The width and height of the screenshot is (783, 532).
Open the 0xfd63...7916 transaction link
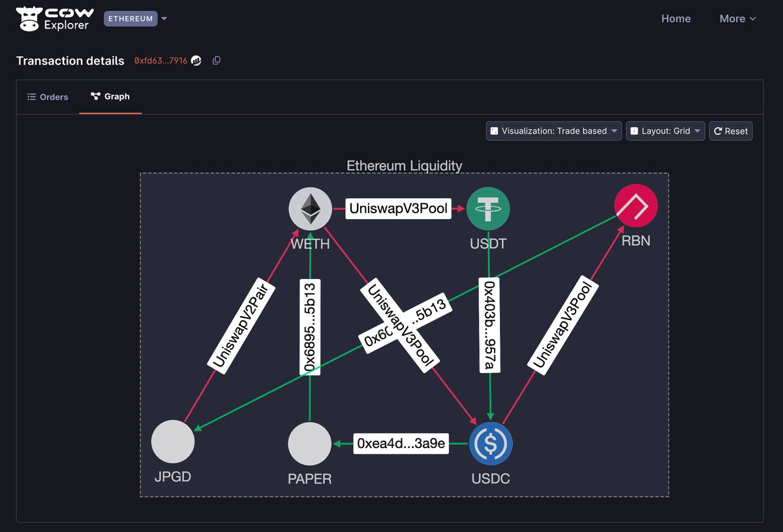pos(161,61)
